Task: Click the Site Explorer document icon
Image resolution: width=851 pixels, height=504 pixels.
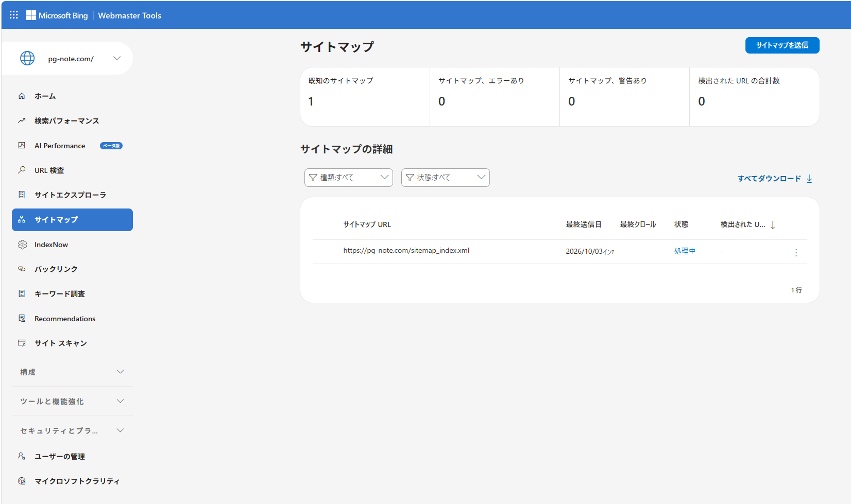Action: [22, 195]
